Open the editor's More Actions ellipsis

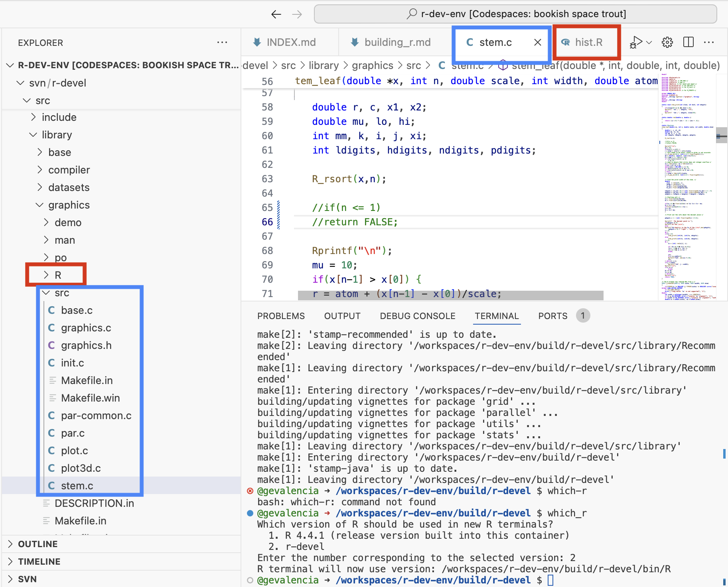coord(709,42)
